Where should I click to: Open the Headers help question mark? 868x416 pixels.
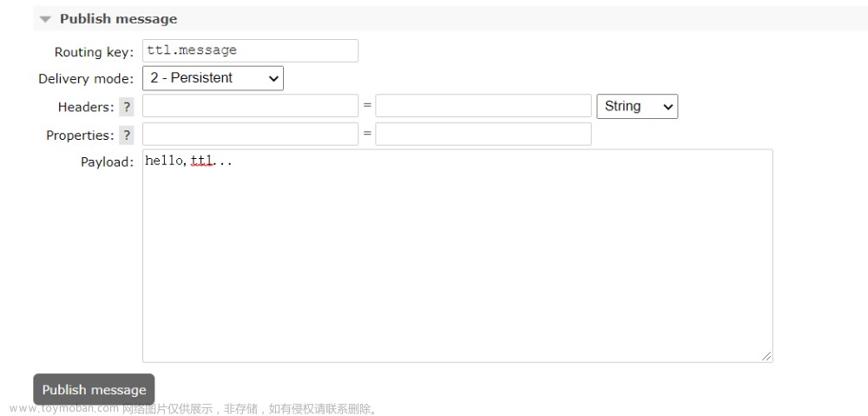[x=127, y=107]
